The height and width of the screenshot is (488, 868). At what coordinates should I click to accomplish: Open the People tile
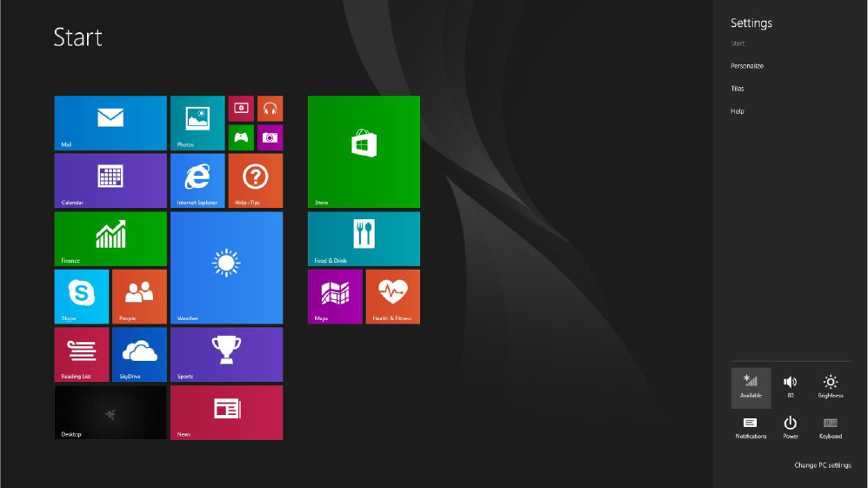coord(139,297)
